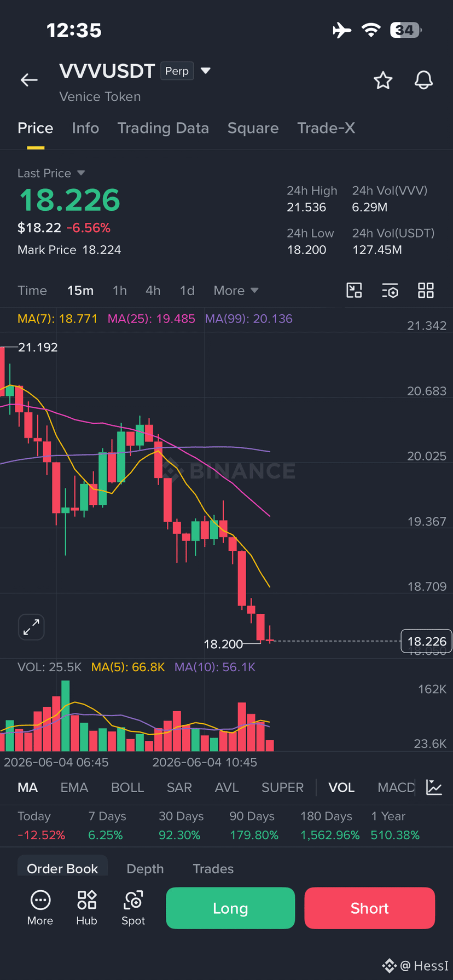453x980 pixels.
Task: Expand chart to fullscreen
Action: (31, 627)
